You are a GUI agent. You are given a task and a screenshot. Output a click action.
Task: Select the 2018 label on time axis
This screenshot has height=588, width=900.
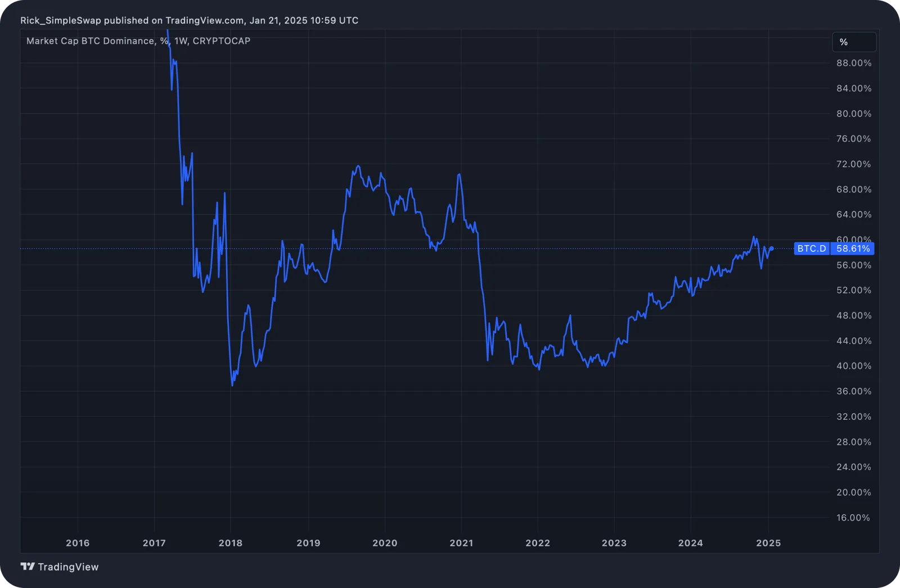pos(231,543)
